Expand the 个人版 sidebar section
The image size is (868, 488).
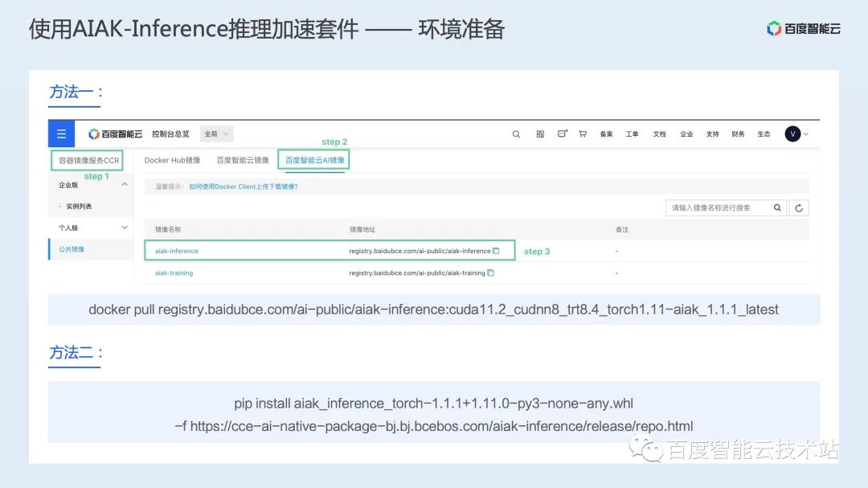pos(125,228)
